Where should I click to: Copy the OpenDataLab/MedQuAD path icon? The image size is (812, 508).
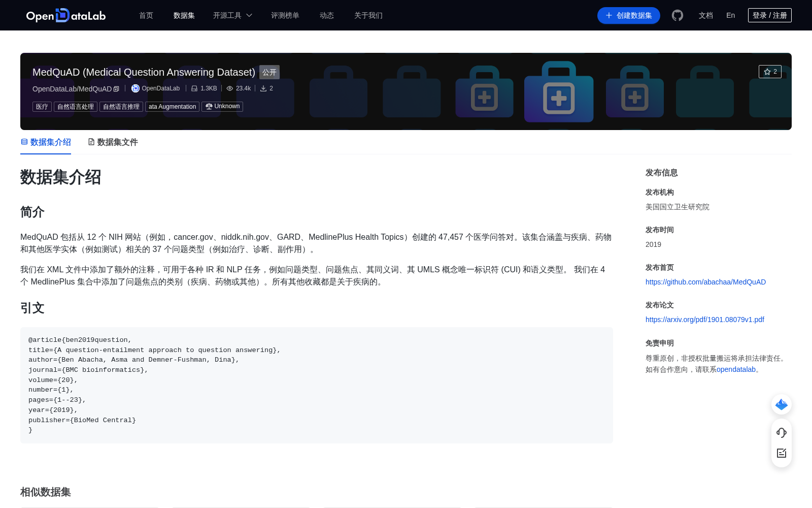coord(116,89)
